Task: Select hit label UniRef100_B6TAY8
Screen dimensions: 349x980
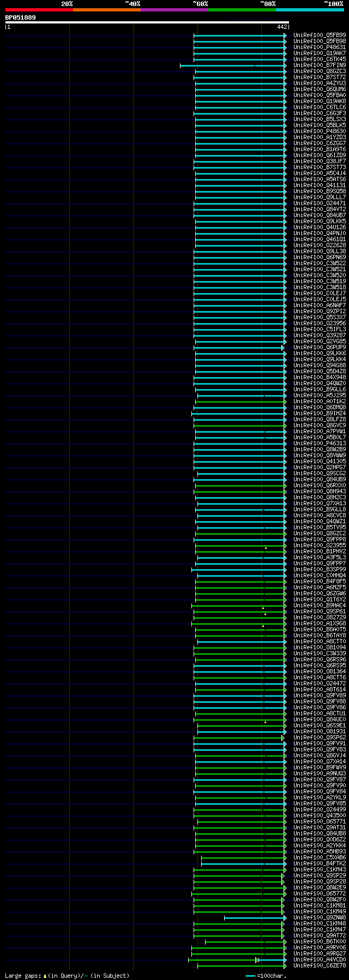Action: [x=320, y=635]
